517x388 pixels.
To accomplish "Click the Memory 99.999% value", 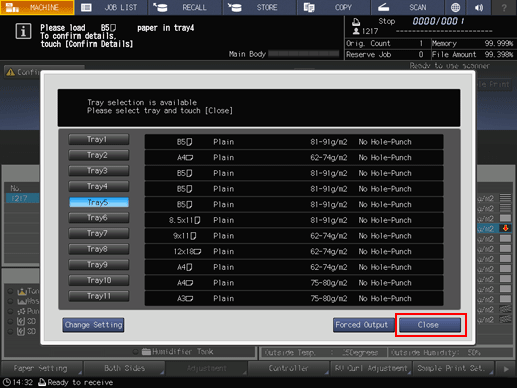I will pyautogui.click(x=499, y=43).
